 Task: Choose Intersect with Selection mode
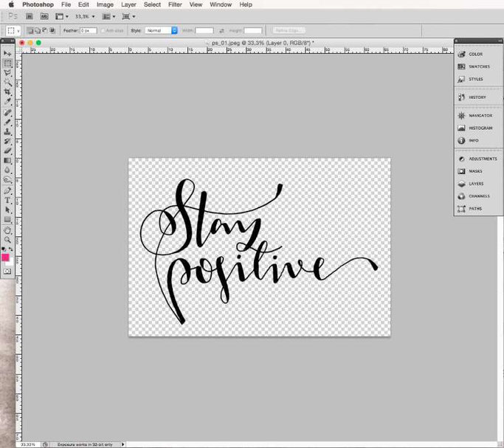click(x=52, y=30)
